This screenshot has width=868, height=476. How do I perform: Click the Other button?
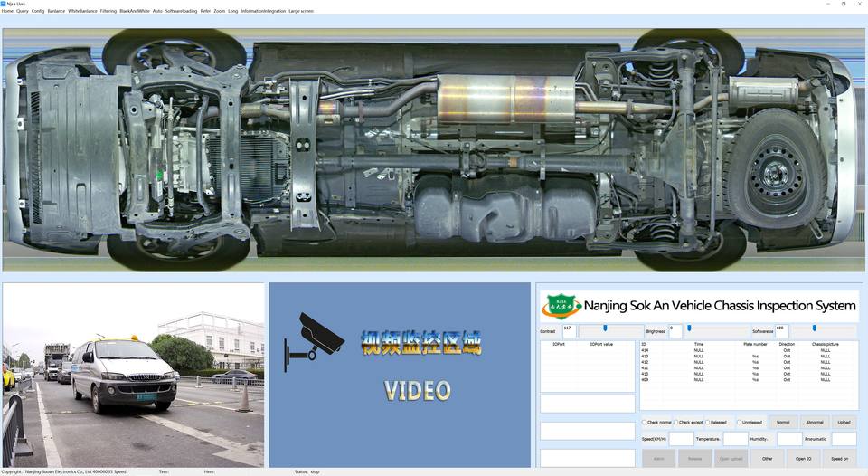point(768,458)
